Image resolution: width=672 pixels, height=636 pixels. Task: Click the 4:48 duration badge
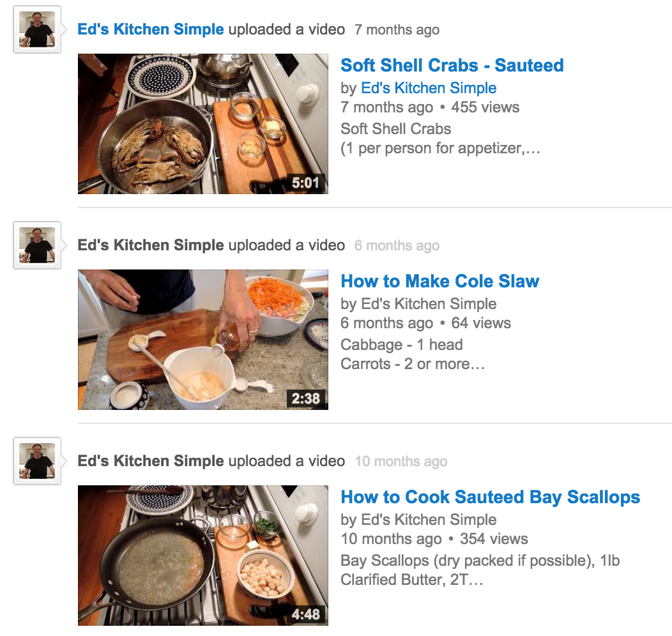point(305,614)
